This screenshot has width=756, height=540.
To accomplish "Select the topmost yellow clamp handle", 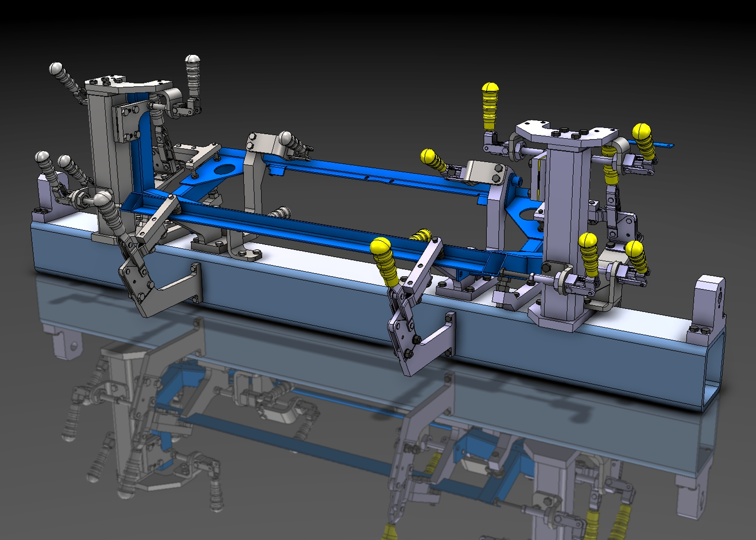I will pos(490,106).
